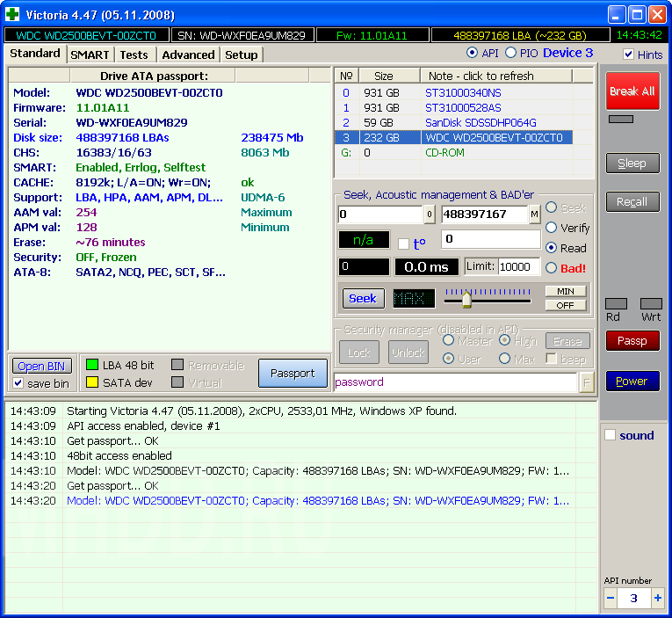Click the end LBA field 488397167
The width and height of the screenshot is (672, 618).
pyautogui.click(x=485, y=214)
